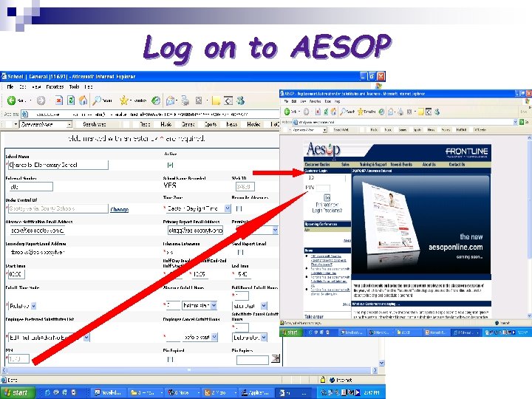Click School Name input field

pyautogui.click(x=58, y=166)
